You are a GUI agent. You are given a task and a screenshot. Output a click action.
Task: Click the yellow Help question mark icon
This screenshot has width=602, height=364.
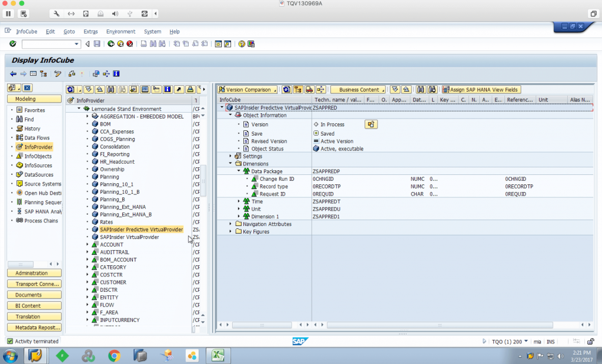242,43
